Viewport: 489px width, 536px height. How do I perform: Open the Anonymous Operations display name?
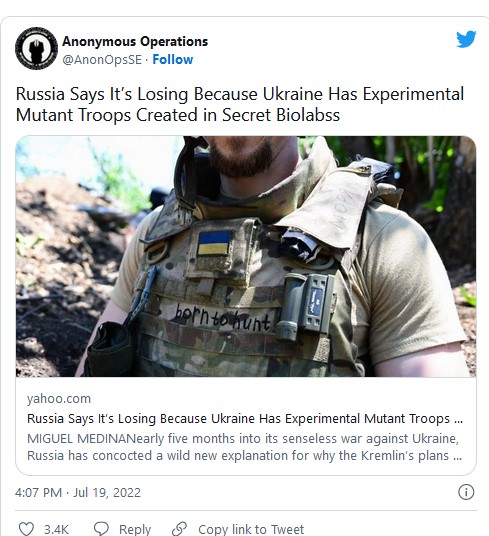[x=135, y=41]
